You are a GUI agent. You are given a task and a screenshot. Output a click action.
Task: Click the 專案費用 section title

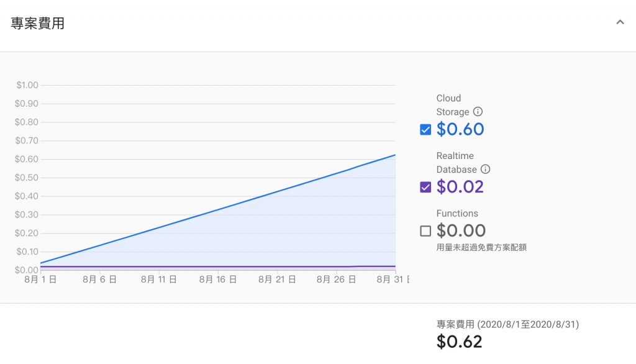tap(38, 24)
